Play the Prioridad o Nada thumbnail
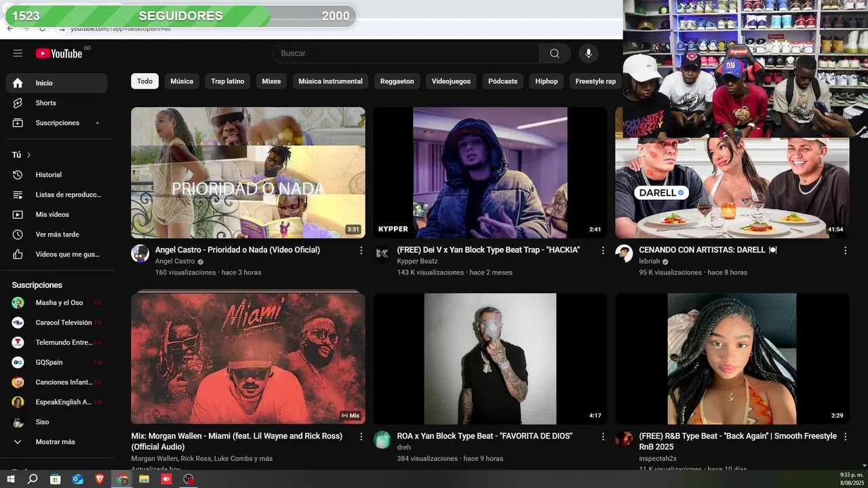 pyautogui.click(x=248, y=173)
